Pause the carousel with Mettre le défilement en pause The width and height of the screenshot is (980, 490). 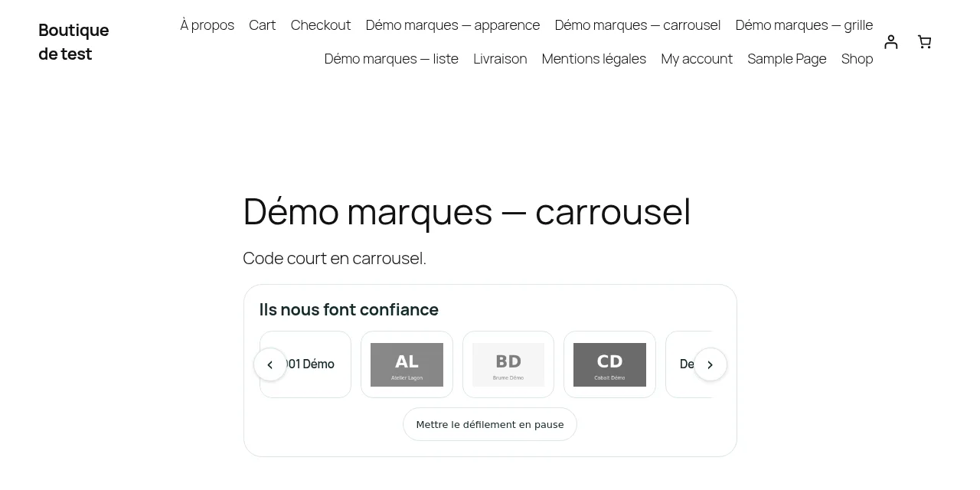point(490,424)
